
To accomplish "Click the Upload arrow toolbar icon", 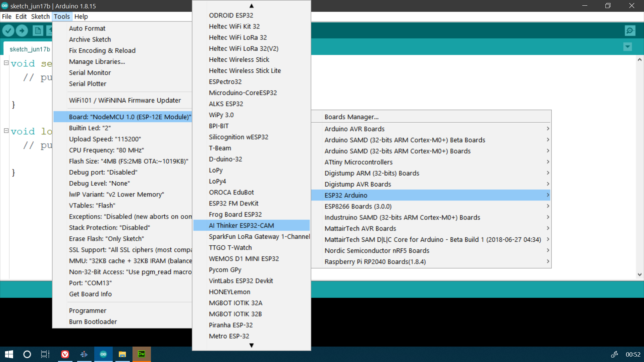I will [22, 31].
